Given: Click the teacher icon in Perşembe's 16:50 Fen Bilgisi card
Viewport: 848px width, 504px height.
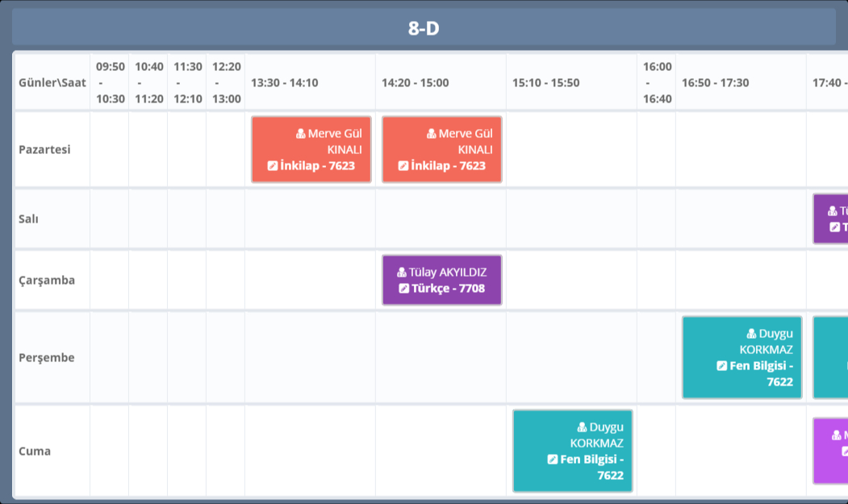Looking at the screenshot, I should [x=752, y=334].
